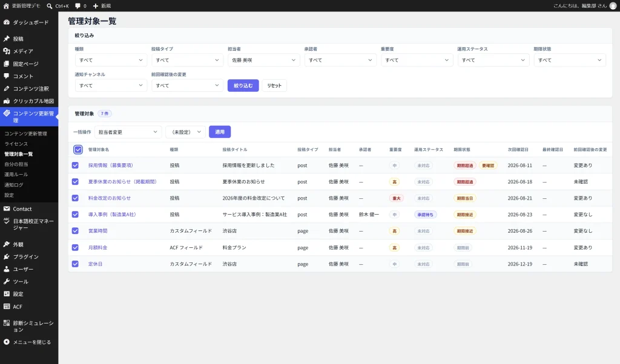Click the ダッシュボード gauge icon
The height and width of the screenshot is (364, 620).
[x=7, y=22]
